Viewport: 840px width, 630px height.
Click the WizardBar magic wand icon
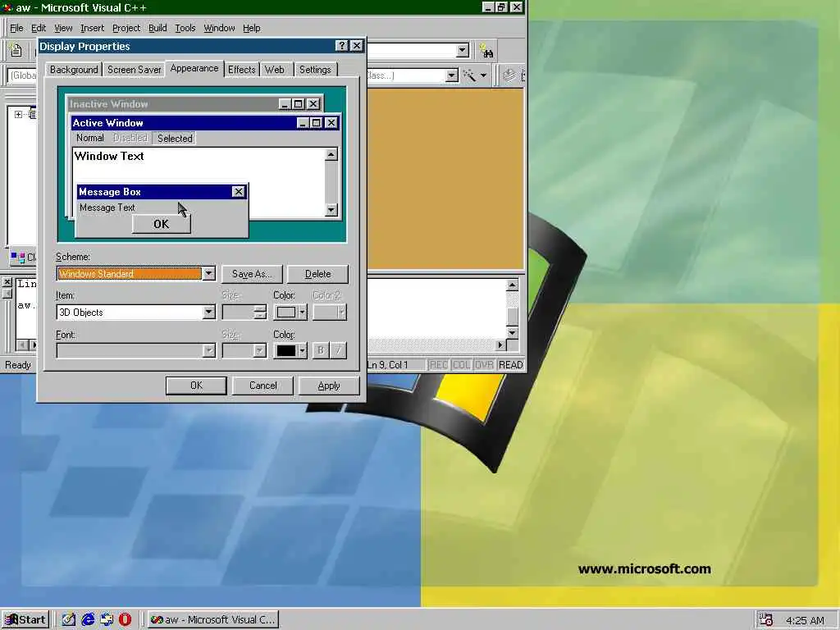tap(470, 75)
